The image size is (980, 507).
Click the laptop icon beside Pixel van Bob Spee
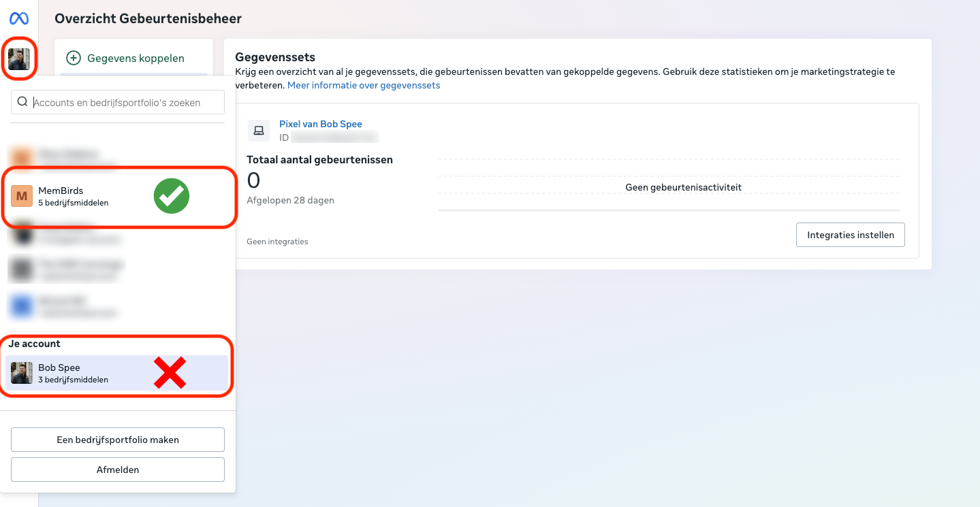[259, 130]
